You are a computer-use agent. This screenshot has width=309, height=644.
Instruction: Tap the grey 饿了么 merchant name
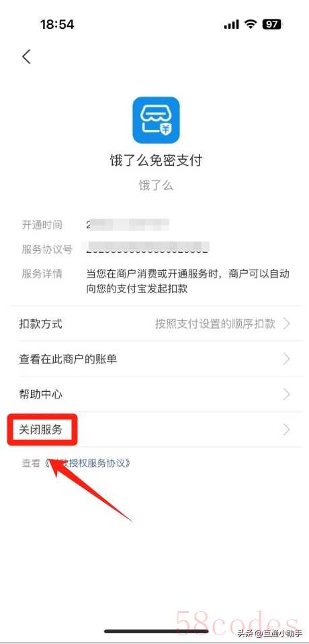pyautogui.click(x=156, y=185)
